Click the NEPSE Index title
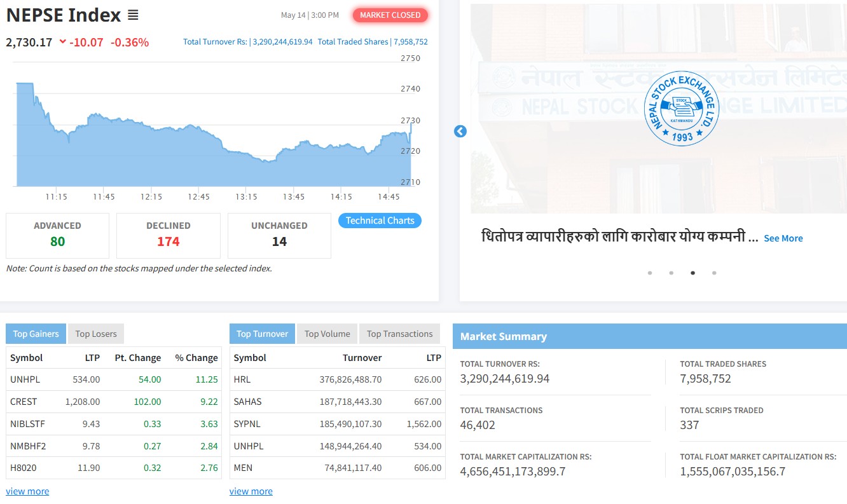This screenshot has width=847, height=504. point(64,15)
